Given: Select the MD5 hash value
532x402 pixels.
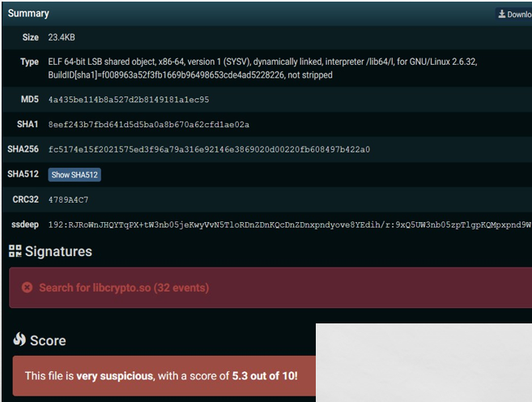Looking at the screenshot, I should [128, 100].
